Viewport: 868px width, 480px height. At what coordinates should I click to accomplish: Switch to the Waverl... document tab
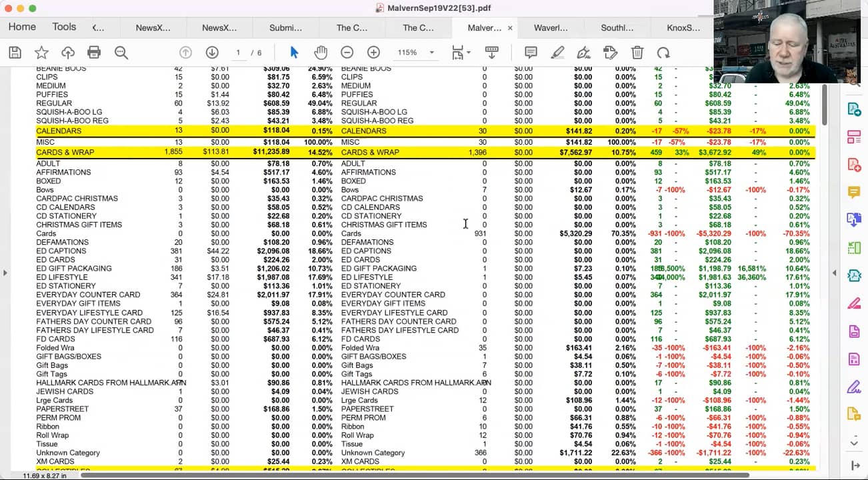[x=551, y=27]
